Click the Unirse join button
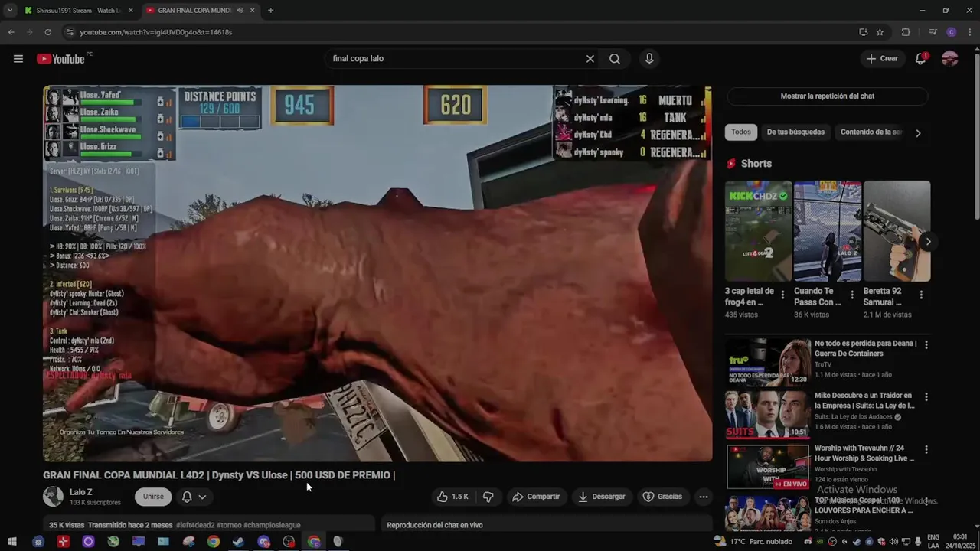The width and height of the screenshot is (980, 551). pos(153,497)
